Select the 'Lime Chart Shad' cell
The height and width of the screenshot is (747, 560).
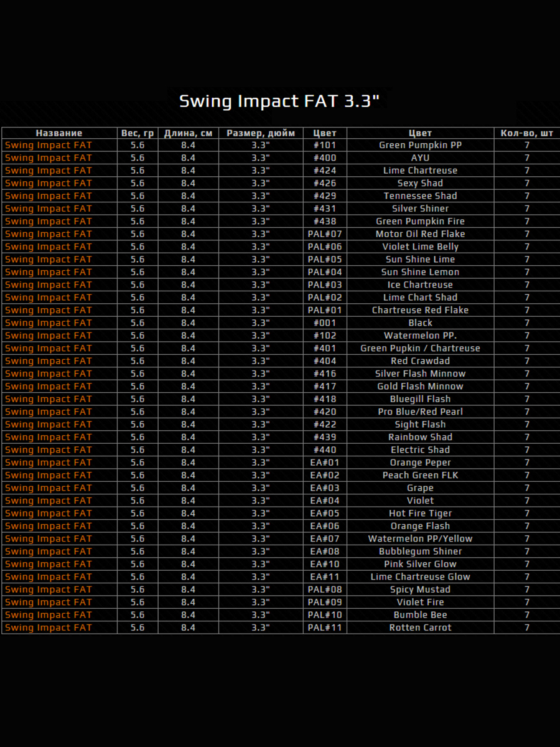coord(421,298)
